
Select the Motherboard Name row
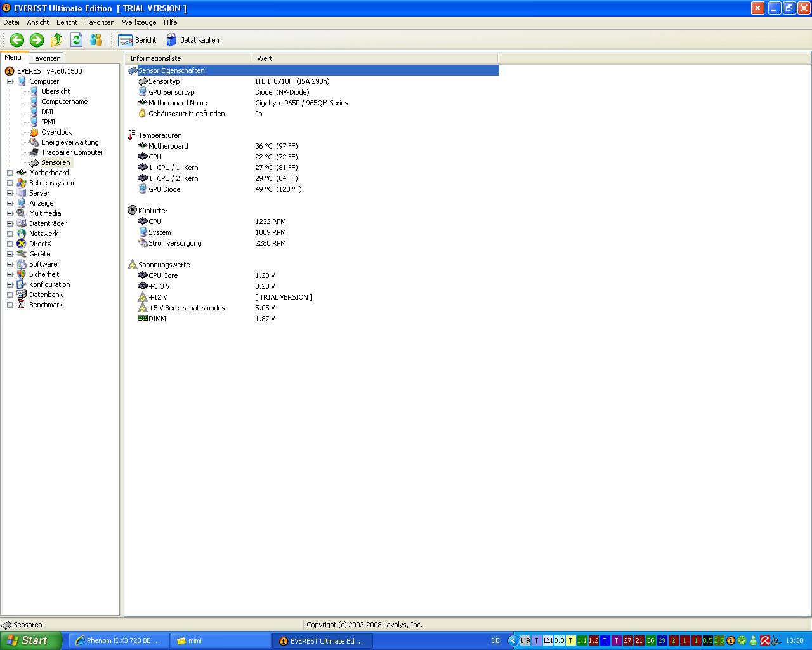(x=312, y=103)
